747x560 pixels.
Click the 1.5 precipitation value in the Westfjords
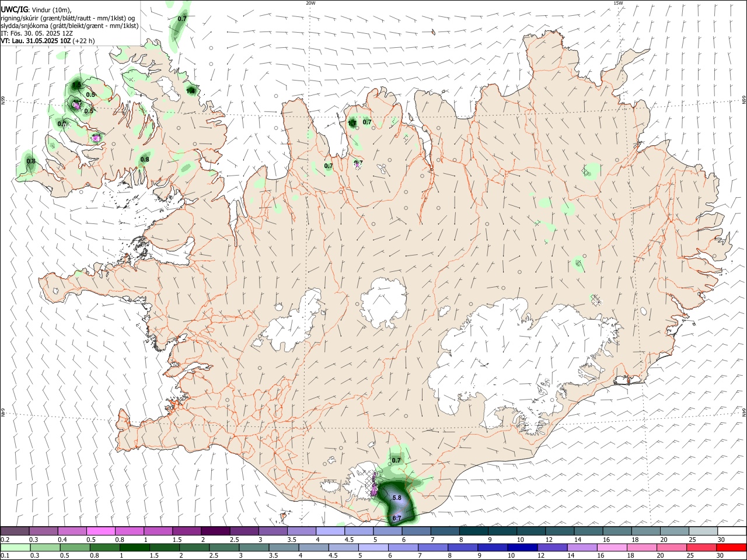point(76,86)
